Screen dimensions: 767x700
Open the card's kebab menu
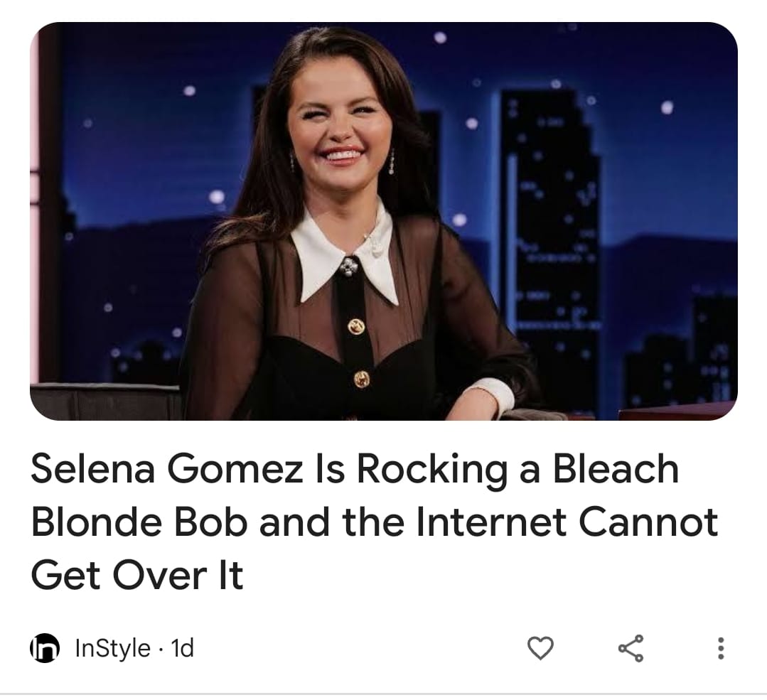[x=721, y=647]
